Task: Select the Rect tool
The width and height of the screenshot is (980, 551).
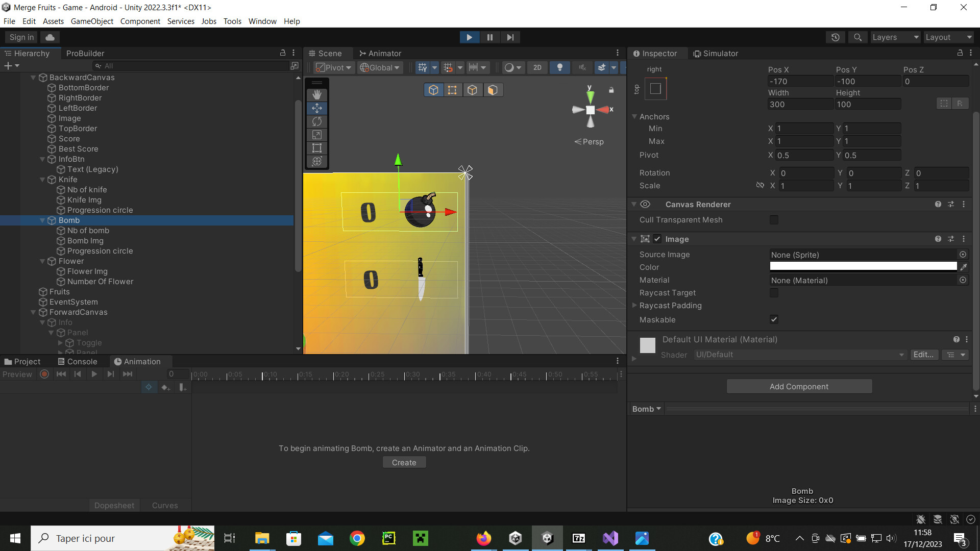Action: (x=316, y=148)
